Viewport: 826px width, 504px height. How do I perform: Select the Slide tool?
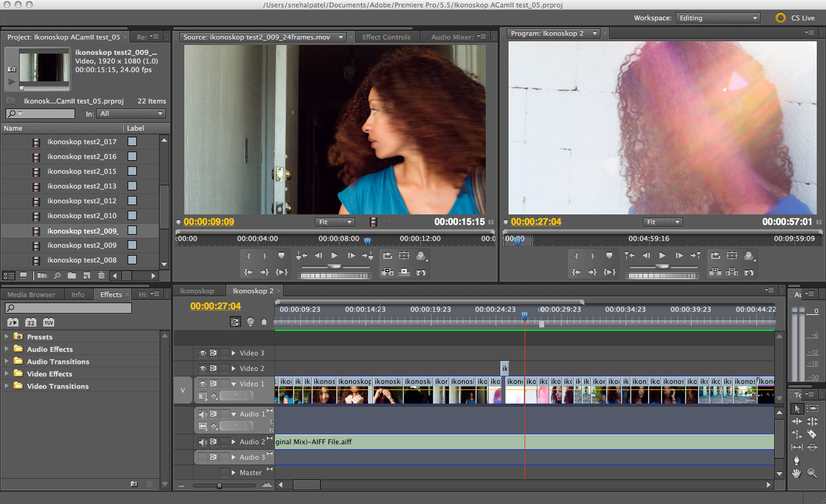[812, 447]
